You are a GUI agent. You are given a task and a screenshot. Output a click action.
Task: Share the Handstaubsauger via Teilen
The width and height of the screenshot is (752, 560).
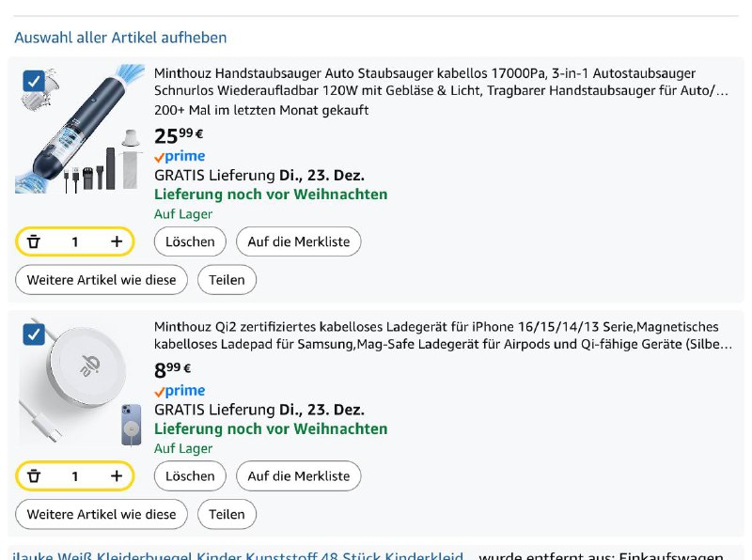[227, 280]
